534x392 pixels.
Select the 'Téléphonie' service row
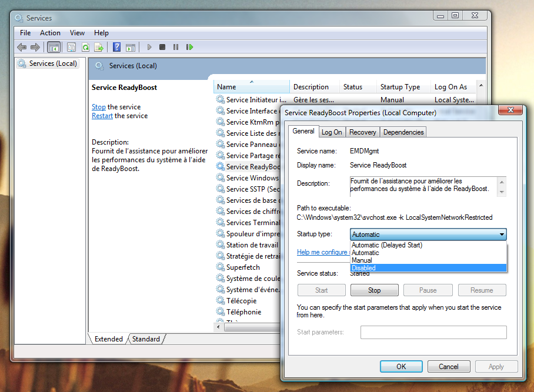(248, 312)
